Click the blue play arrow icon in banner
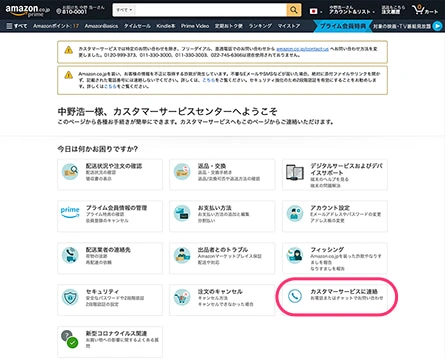445x360 pixels. (x=437, y=26)
